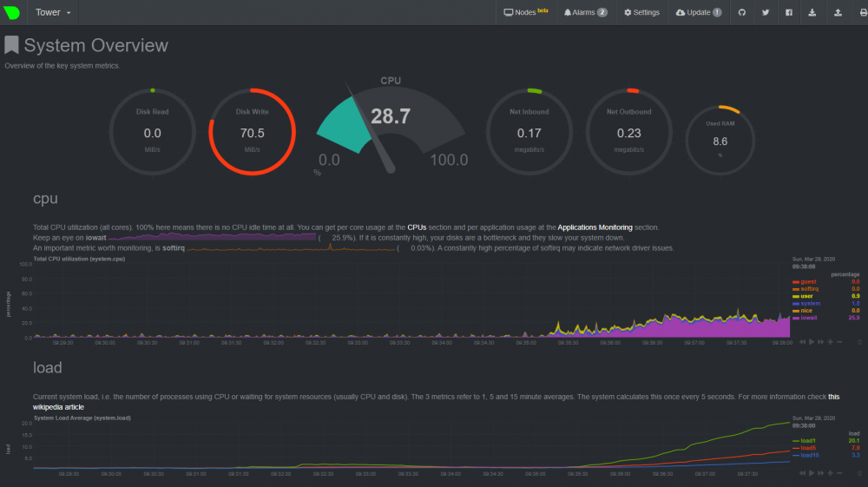Toggle the load1 dimension in load legend
868x487 pixels.
pyautogui.click(x=807, y=440)
